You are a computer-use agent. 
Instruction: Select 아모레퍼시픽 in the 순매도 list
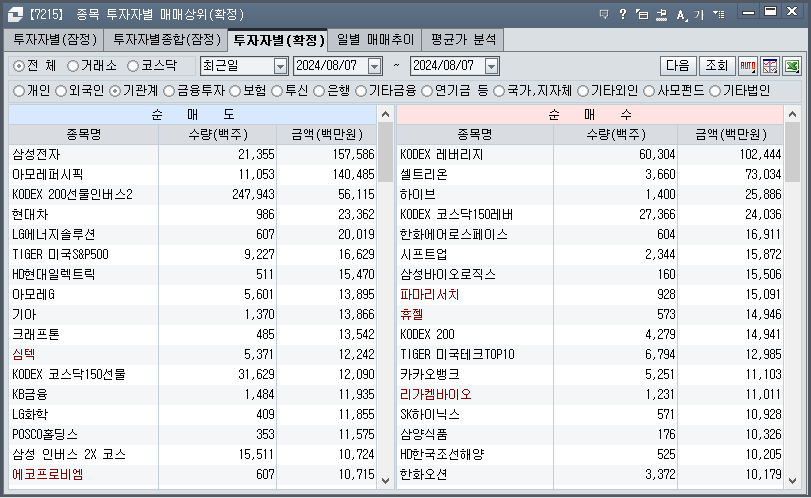pyautogui.click(x=48, y=175)
